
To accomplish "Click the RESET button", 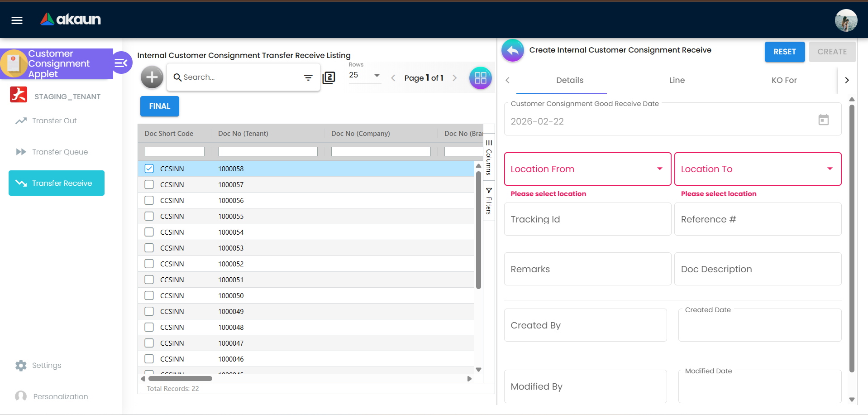I will tap(784, 52).
